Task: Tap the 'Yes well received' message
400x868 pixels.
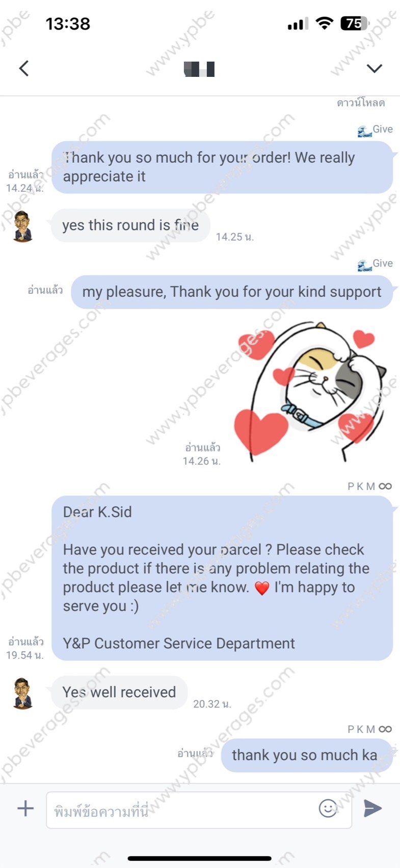Action: 119,692
